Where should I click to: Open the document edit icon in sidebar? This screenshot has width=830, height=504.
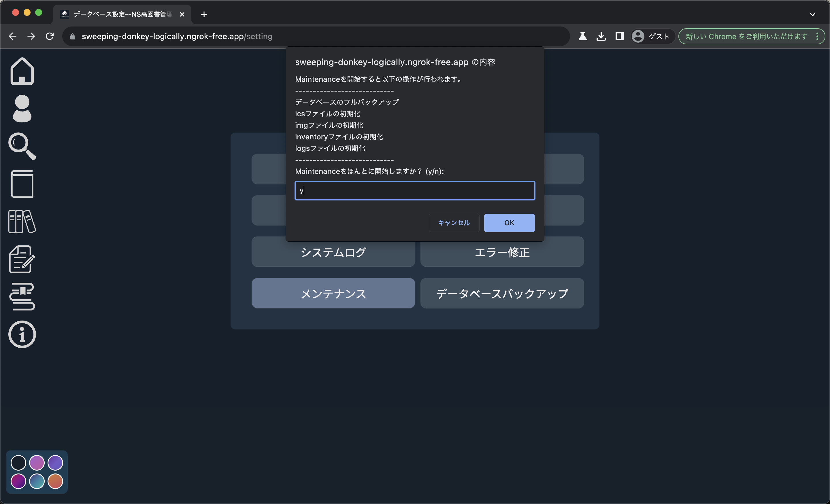[22, 259]
